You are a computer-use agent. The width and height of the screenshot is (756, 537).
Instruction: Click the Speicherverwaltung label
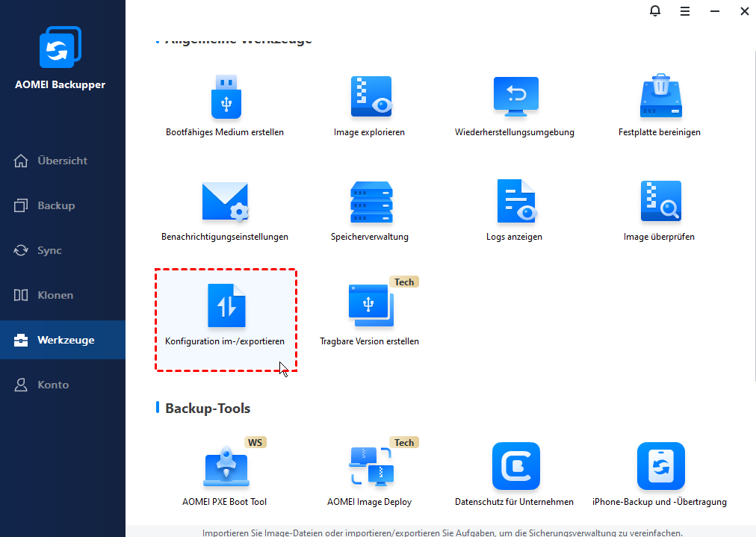tap(370, 237)
